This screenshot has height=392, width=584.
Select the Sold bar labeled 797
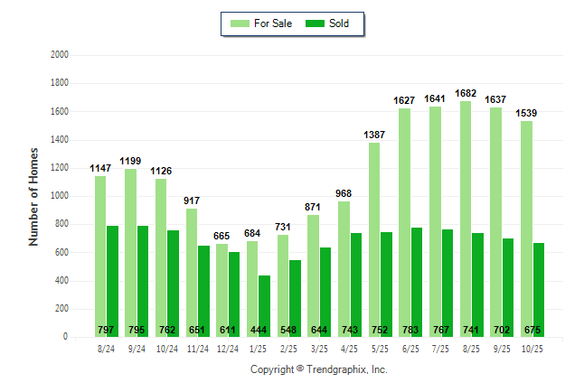[112, 281]
